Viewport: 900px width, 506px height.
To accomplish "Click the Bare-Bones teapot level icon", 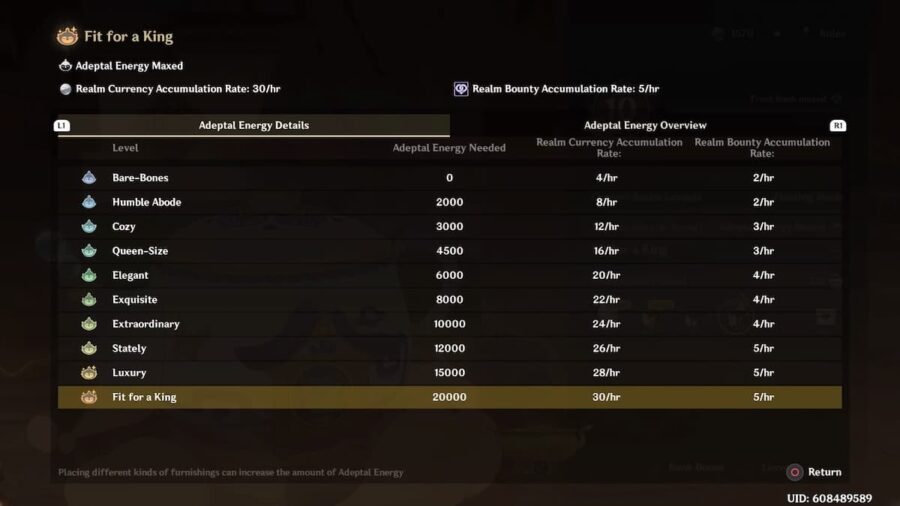I will point(89,178).
